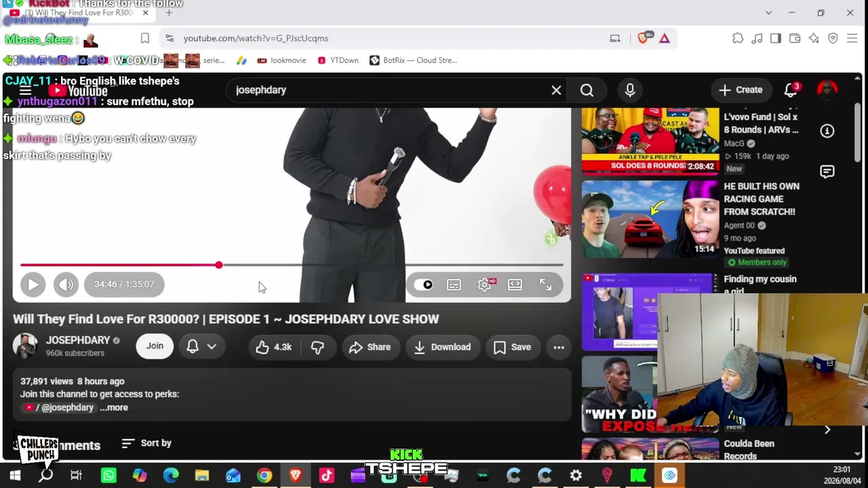Open Windows Settings gear on taskbar
The image size is (868, 488).
tap(576, 476)
